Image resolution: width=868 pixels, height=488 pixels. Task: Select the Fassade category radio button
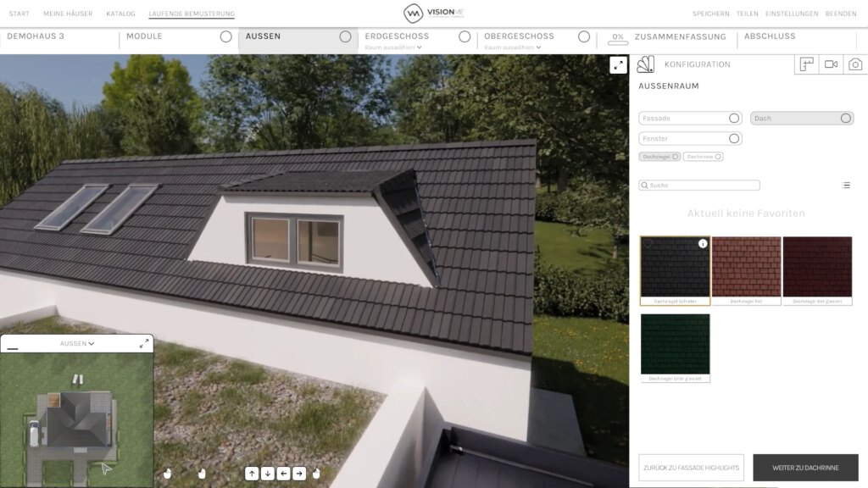pyautogui.click(x=734, y=119)
